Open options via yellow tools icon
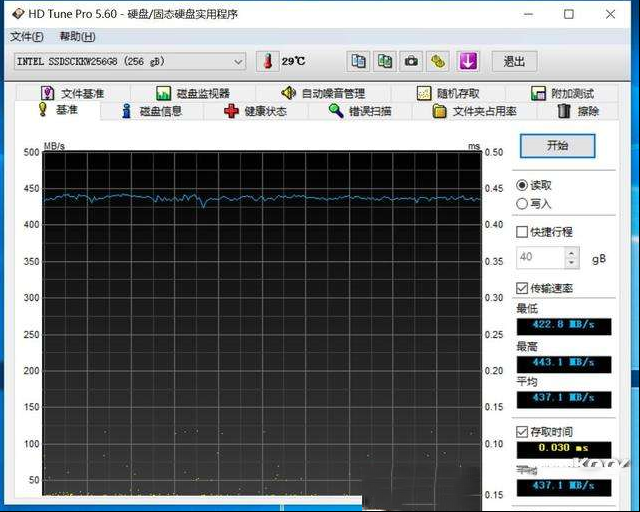The height and width of the screenshot is (512, 640). [x=438, y=62]
